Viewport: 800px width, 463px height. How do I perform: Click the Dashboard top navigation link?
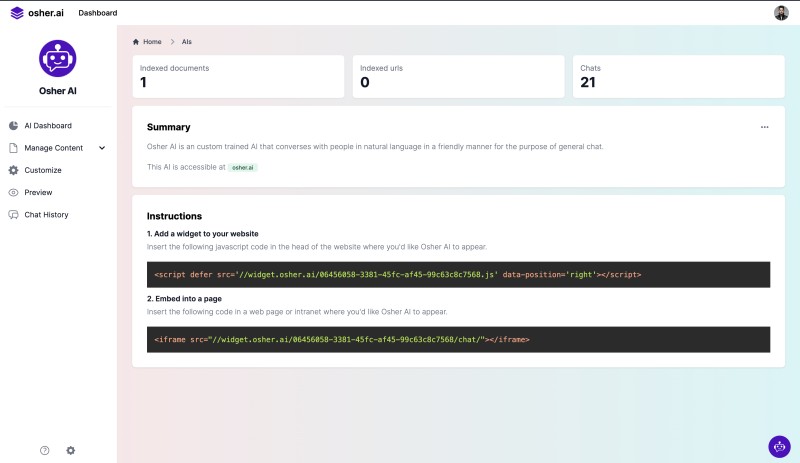[97, 13]
